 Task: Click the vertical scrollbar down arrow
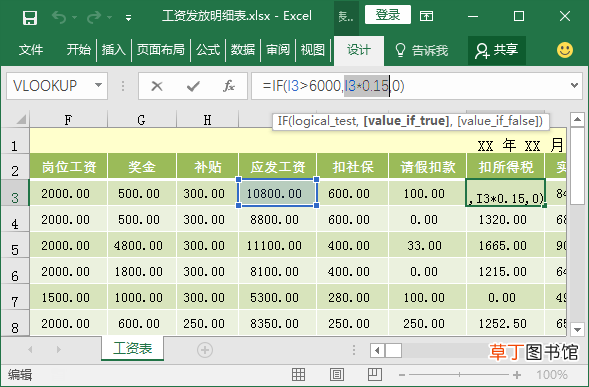(577, 330)
